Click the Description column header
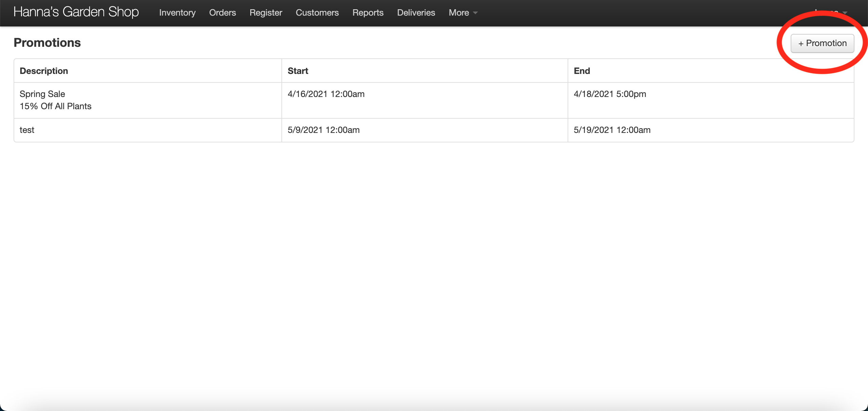 pyautogui.click(x=44, y=71)
